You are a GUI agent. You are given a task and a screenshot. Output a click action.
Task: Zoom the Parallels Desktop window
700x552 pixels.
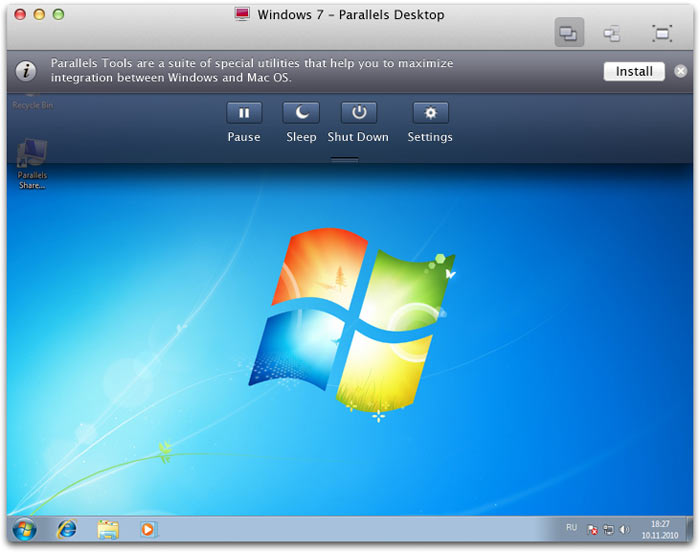coord(58,14)
